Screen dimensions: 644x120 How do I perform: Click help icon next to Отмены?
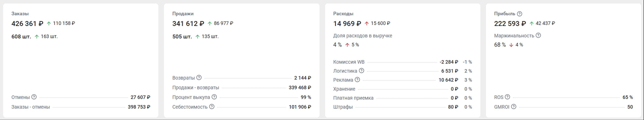click(x=34, y=97)
